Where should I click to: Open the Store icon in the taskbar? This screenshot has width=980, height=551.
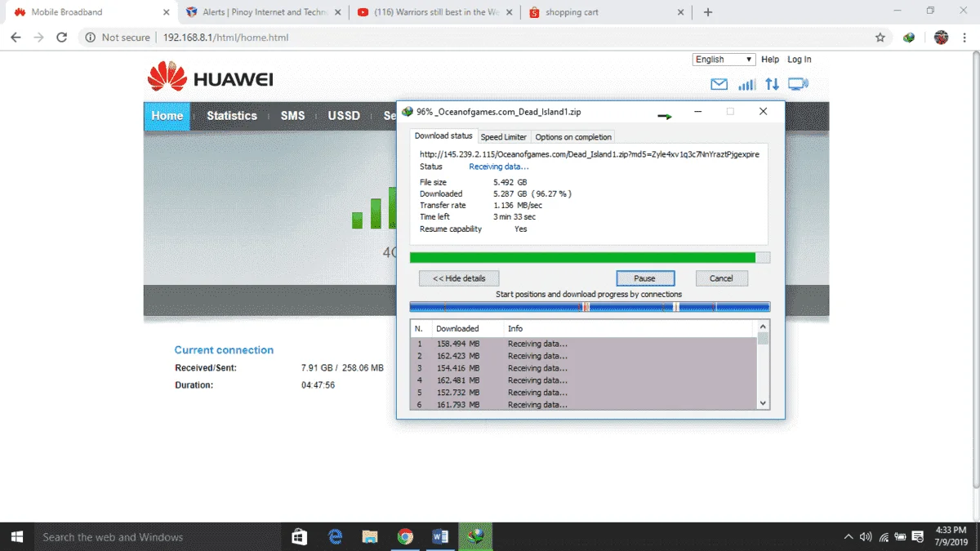pos(300,537)
